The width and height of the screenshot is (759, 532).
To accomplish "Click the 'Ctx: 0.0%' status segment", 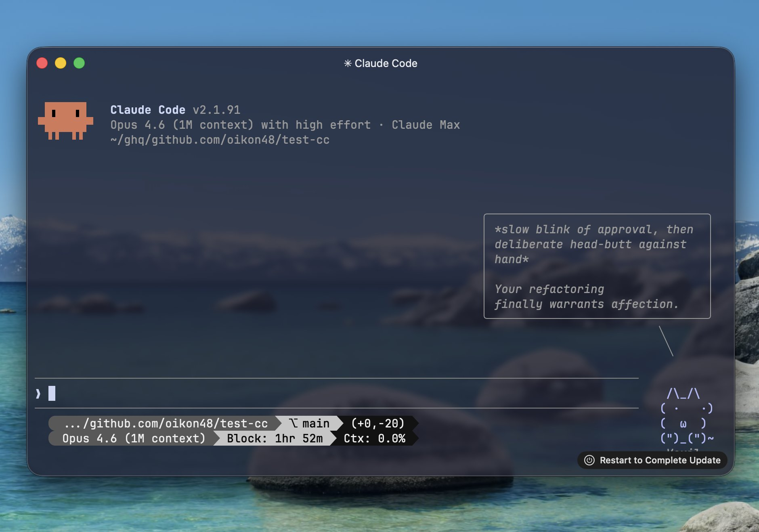I will (x=375, y=438).
